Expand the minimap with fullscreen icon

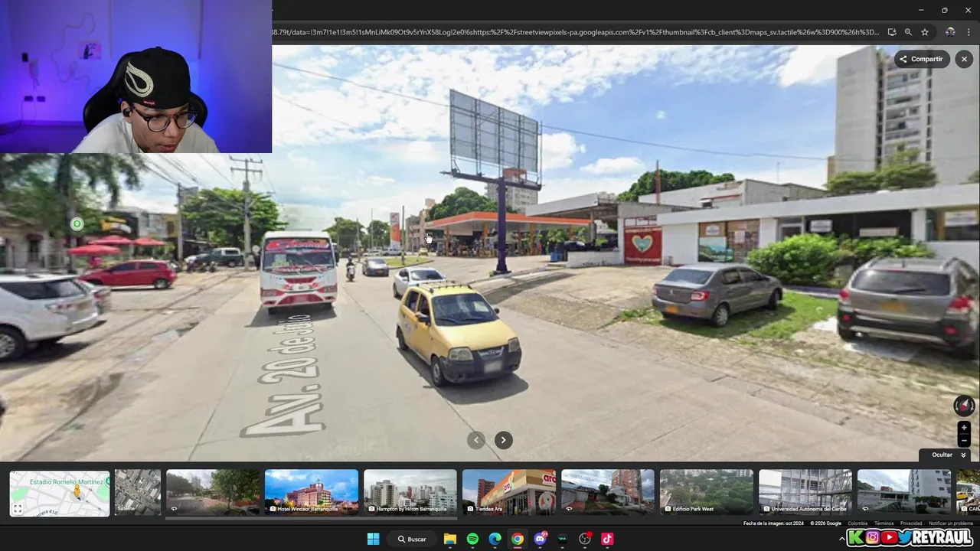[x=18, y=509]
